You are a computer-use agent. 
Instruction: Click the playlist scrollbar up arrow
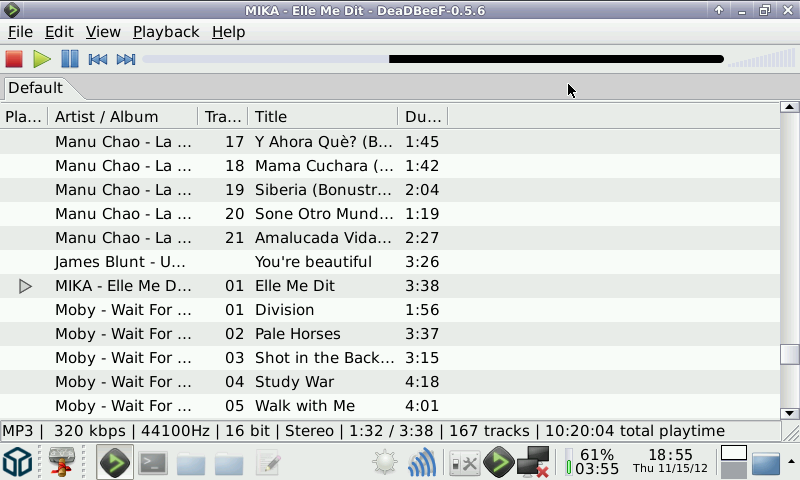(789, 107)
